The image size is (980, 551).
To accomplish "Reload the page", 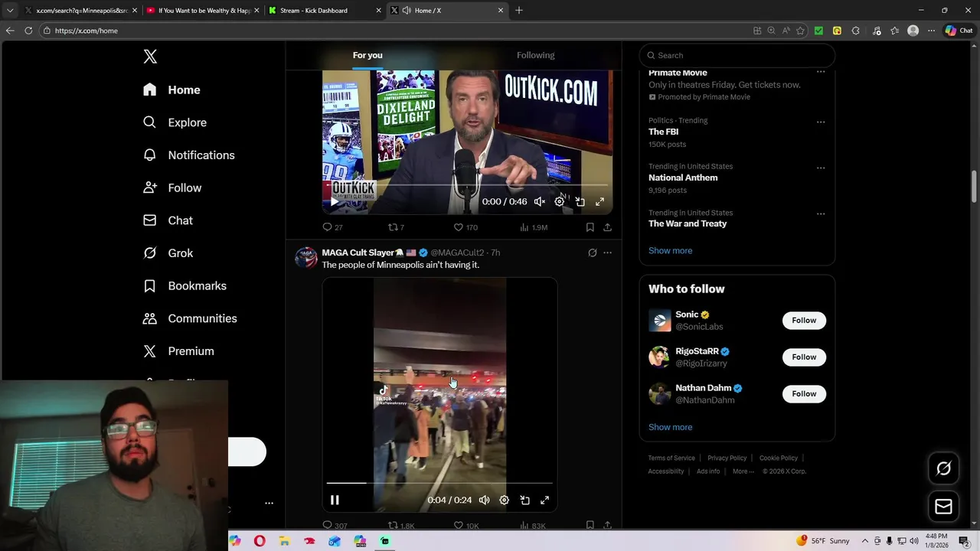I will pyautogui.click(x=28, y=31).
